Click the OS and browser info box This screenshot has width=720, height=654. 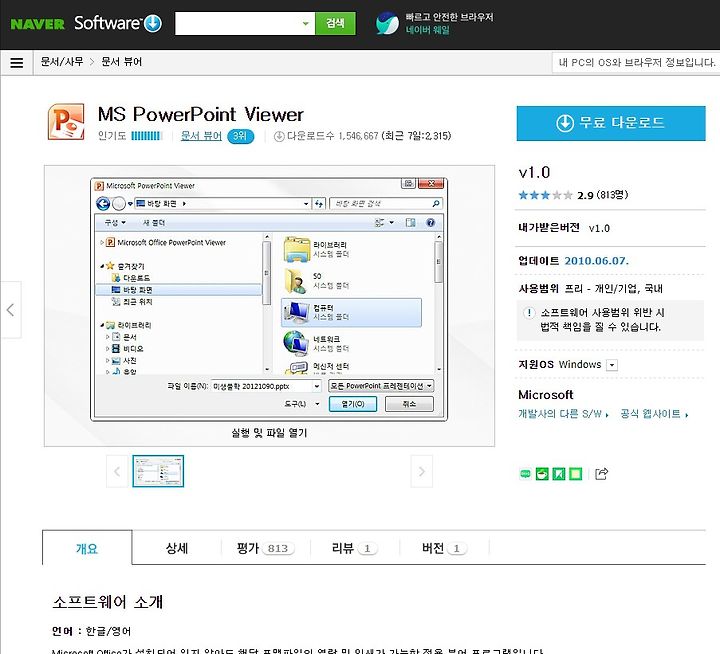point(636,62)
